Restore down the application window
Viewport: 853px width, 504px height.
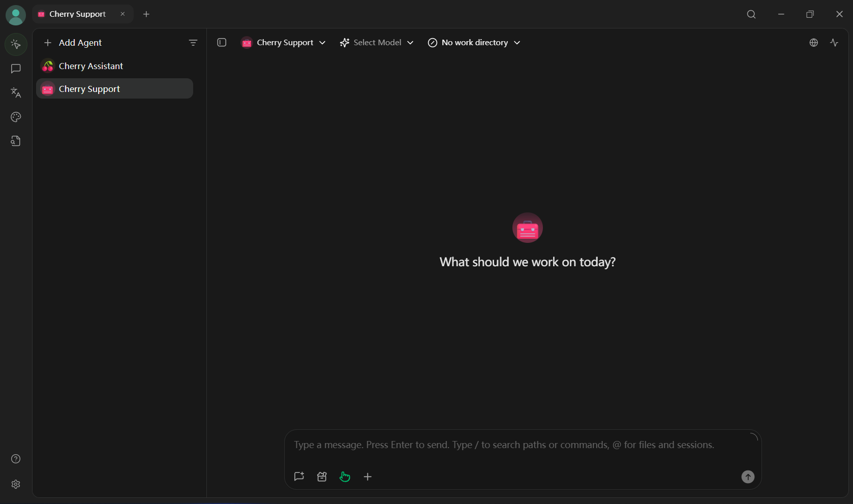(x=810, y=14)
